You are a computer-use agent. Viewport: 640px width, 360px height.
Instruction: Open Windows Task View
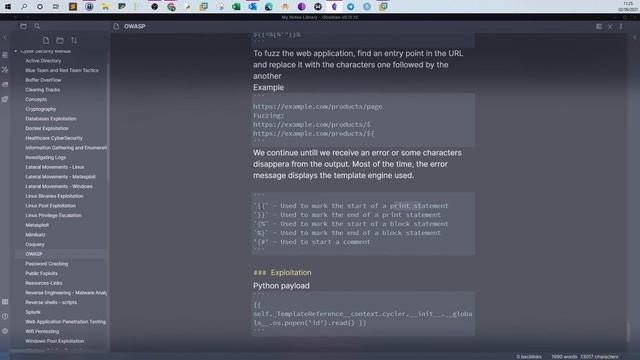(x=56, y=7)
